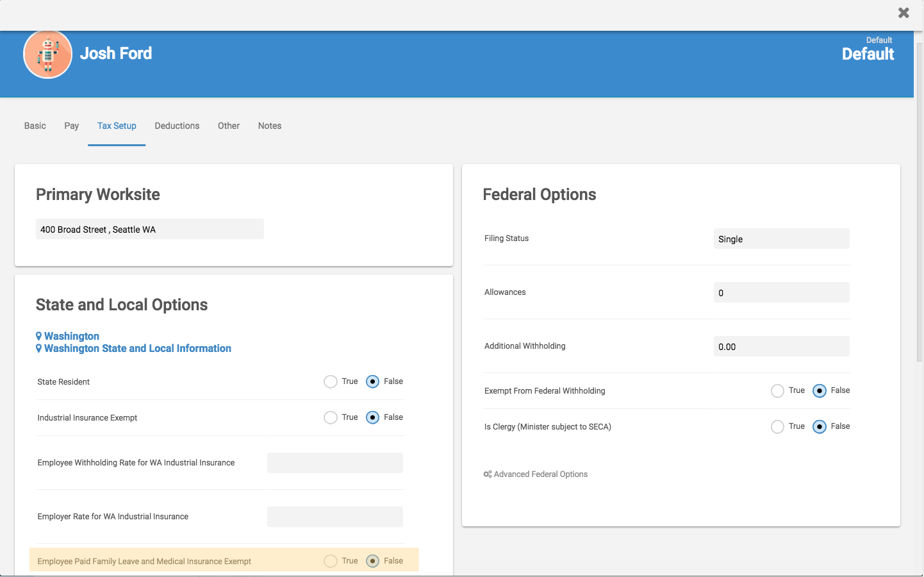The height and width of the screenshot is (577, 924).
Task: Click Josh Ford's robot avatar
Action: [x=48, y=54]
